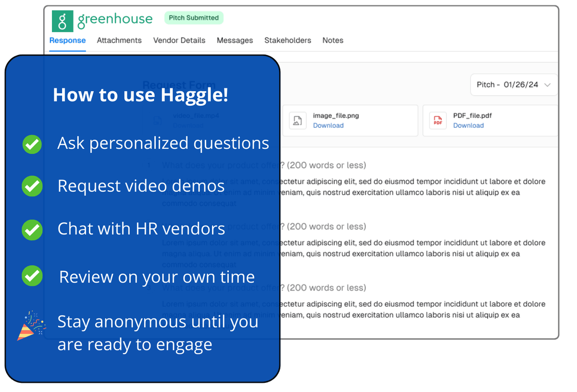Click the checkmark beside Chat with HR vendors
577x392 pixels.
point(32,229)
